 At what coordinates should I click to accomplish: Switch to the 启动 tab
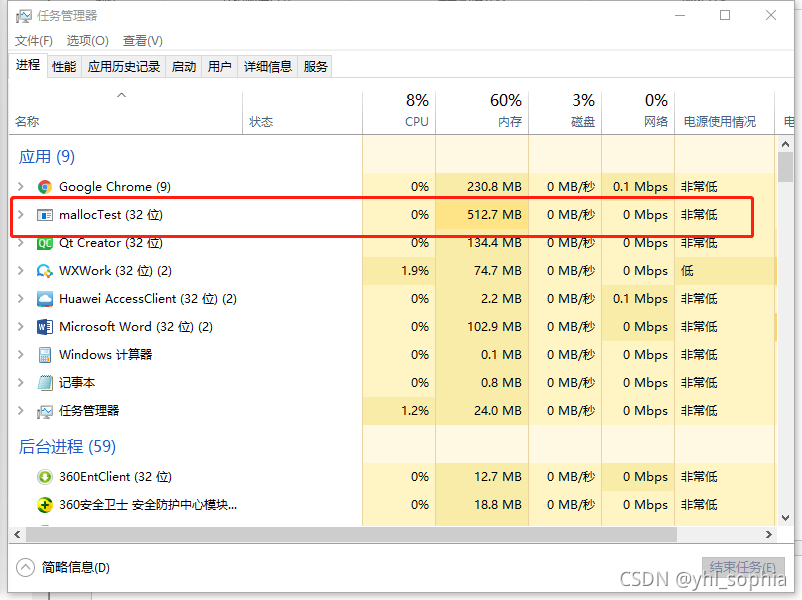[184, 66]
